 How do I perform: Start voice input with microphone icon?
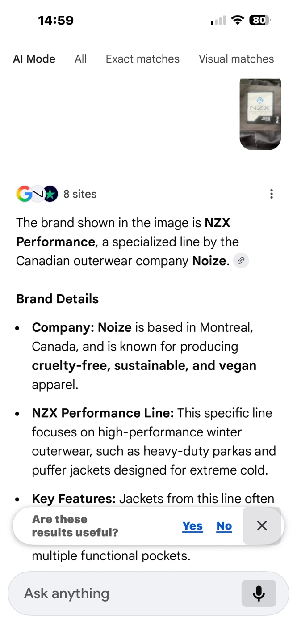tap(259, 593)
